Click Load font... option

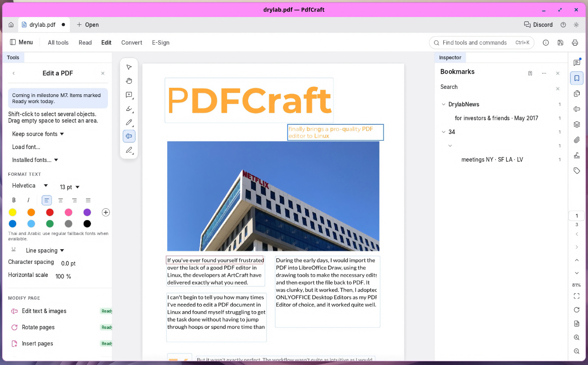26,147
